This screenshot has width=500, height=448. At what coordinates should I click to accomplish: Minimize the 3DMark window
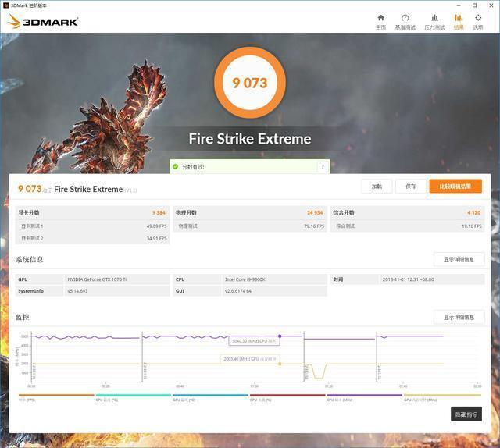pyautogui.click(x=459, y=5)
